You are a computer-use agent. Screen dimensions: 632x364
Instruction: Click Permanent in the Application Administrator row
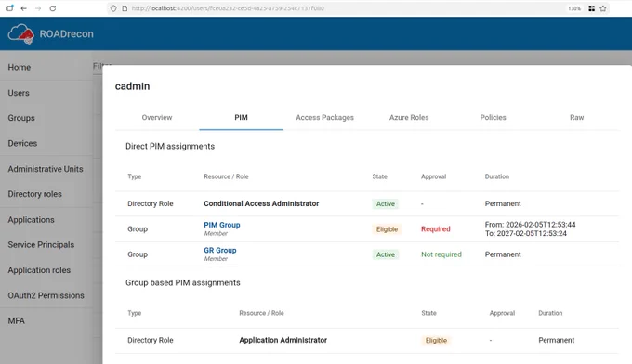click(556, 340)
